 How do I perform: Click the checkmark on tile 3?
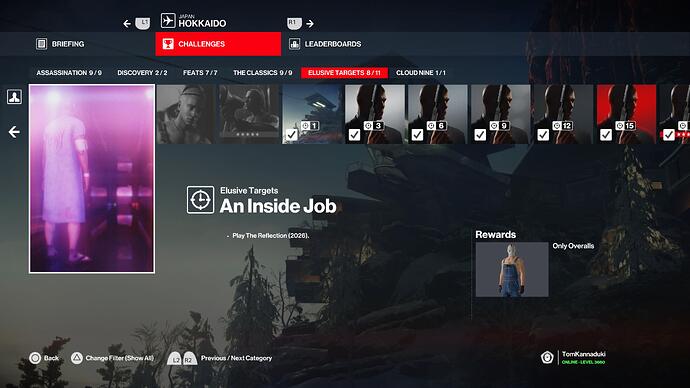tap(354, 135)
